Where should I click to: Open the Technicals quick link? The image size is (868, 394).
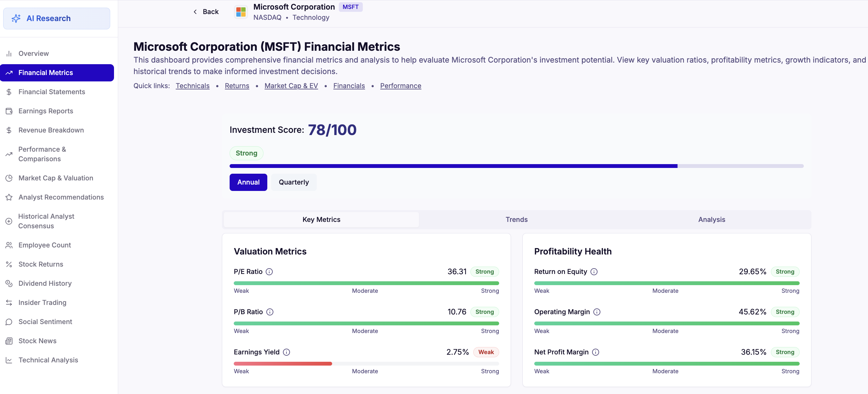192,86
